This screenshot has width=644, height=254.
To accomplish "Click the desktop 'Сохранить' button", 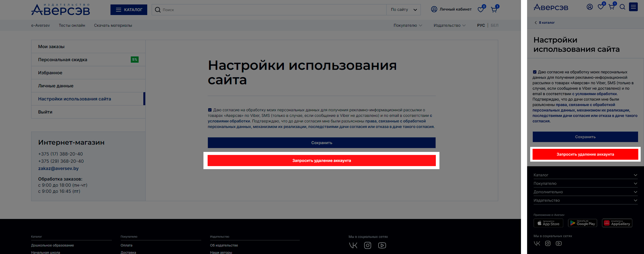I will coord(322,143).
